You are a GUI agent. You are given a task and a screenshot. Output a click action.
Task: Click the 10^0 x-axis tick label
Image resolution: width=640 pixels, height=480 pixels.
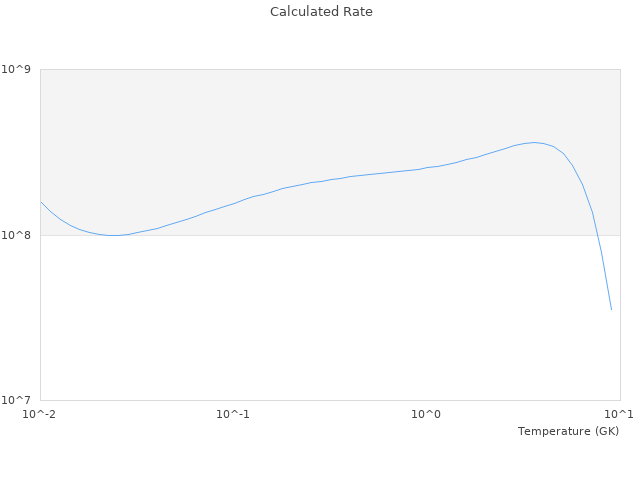click(427, 414)
